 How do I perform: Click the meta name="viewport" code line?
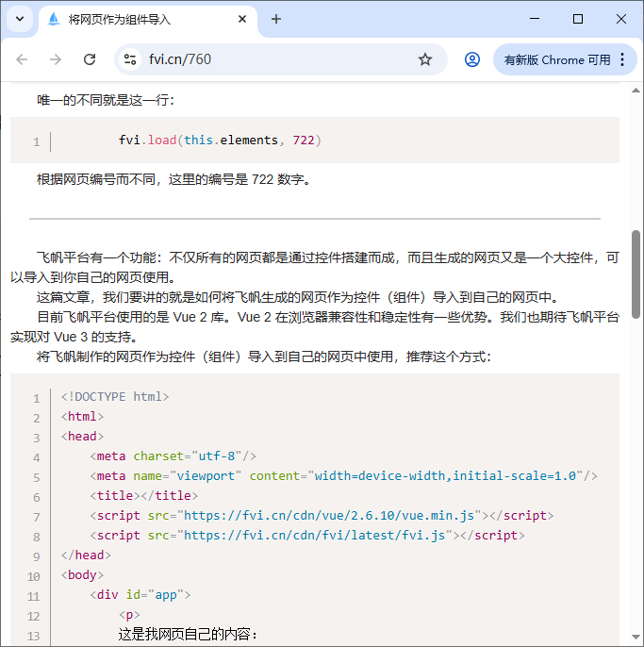tap(343, 476)
